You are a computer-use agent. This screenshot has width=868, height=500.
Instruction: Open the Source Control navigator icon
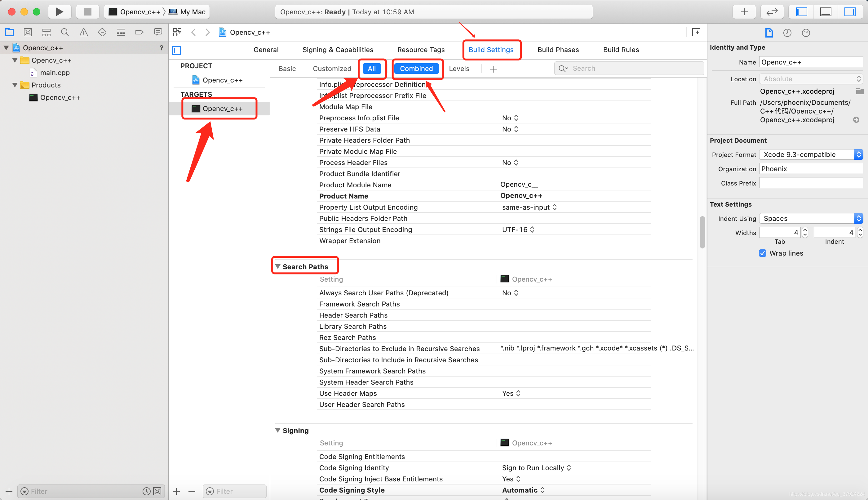28,32
